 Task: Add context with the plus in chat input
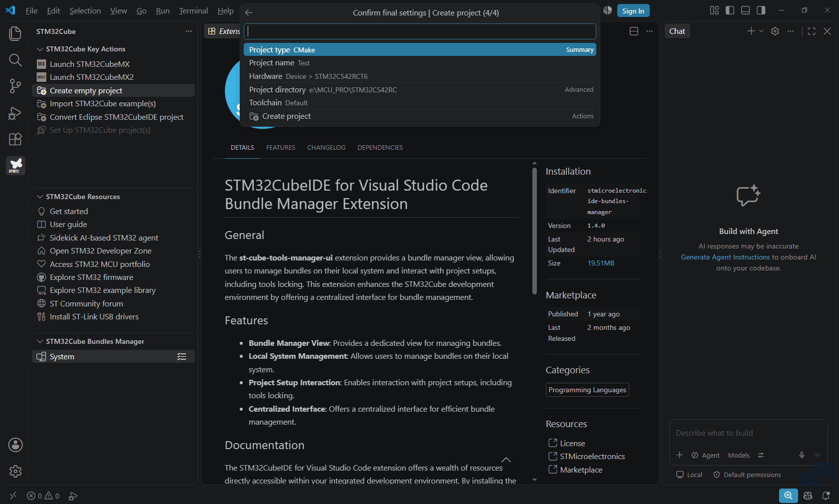click(x=679, y=455)
